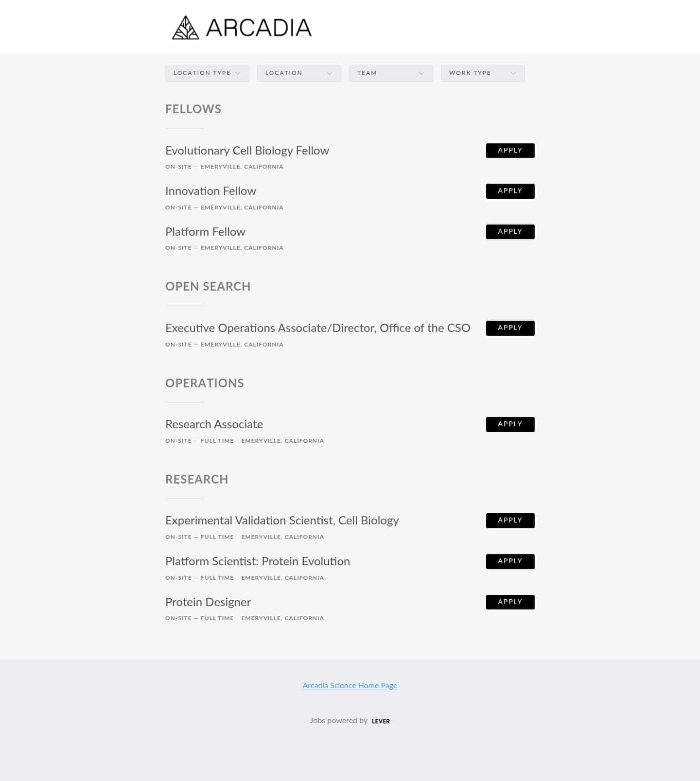Apply for the Protein Designer position
700x781 pixels.
(x=510, y=602)
